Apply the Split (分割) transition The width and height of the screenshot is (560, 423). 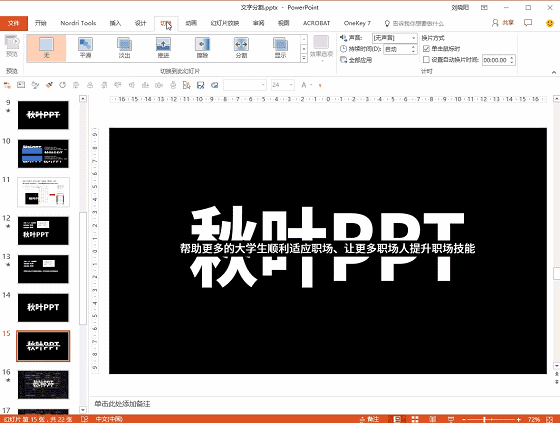(241, 48)
